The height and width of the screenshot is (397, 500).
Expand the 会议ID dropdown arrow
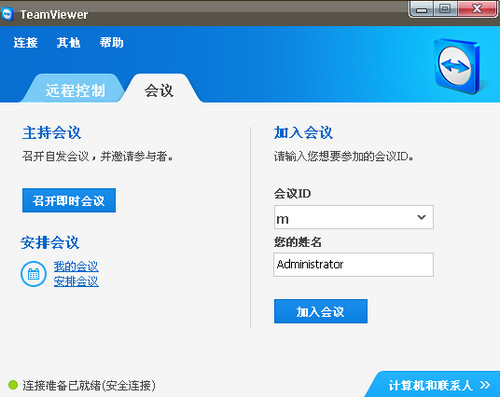pos(422,217)
